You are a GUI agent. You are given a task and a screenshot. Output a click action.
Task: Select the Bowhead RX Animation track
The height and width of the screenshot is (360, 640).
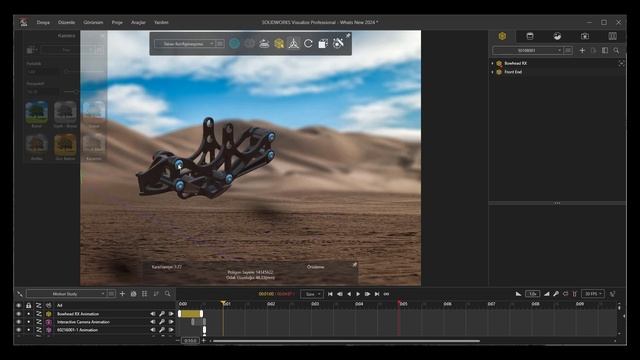pyautogui.click(x=78, y=314)
